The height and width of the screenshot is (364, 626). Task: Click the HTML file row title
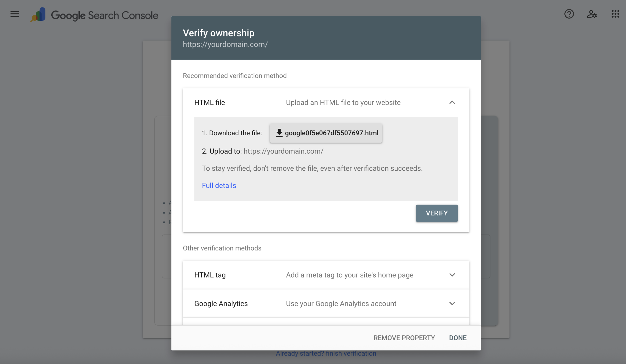209,102
